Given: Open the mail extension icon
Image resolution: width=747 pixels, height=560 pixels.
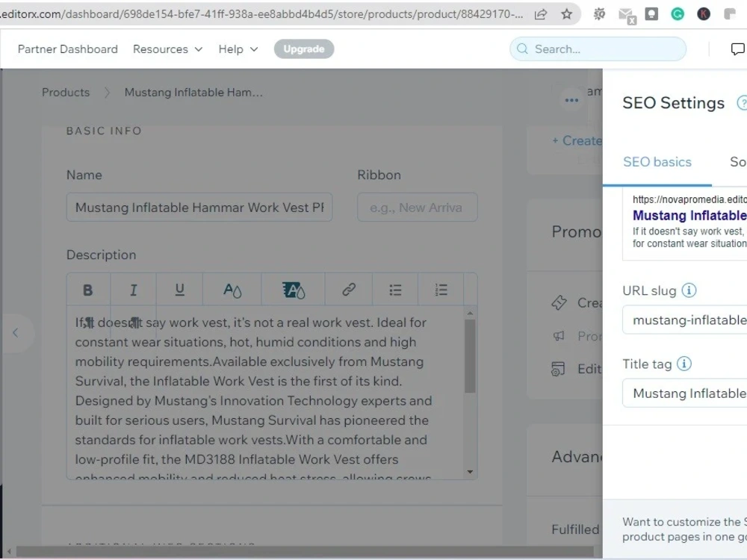Looking at the screenshot, I should (627, 15).
